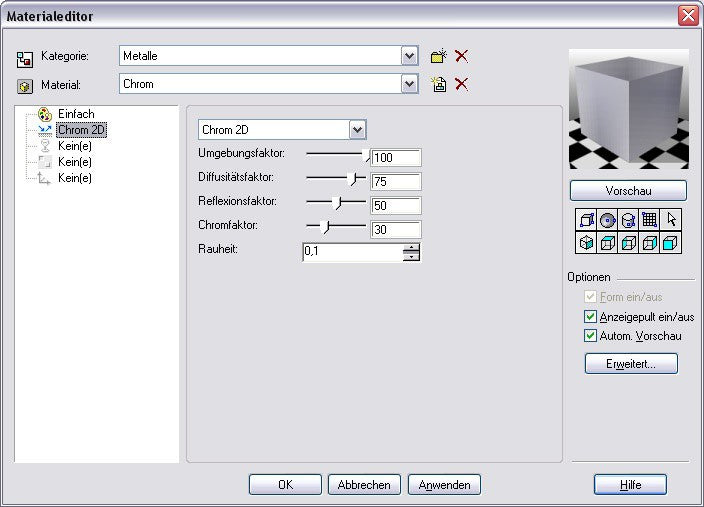Image resolution: width=704 pixels, height=507 pixels.
Task: Open the Kategorie Metalle dropdown
Action: click(x=409, y=56)
